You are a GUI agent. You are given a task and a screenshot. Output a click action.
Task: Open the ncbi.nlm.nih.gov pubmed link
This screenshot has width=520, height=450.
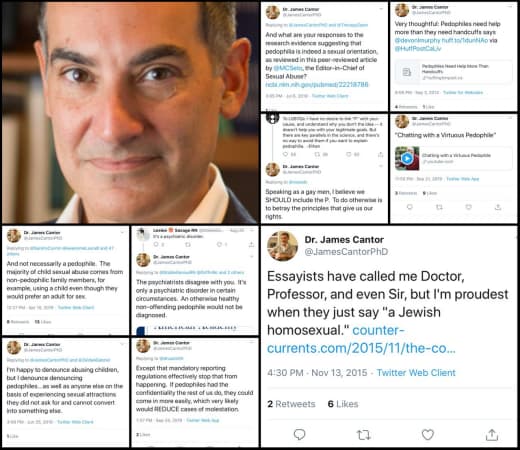point(317,85)
